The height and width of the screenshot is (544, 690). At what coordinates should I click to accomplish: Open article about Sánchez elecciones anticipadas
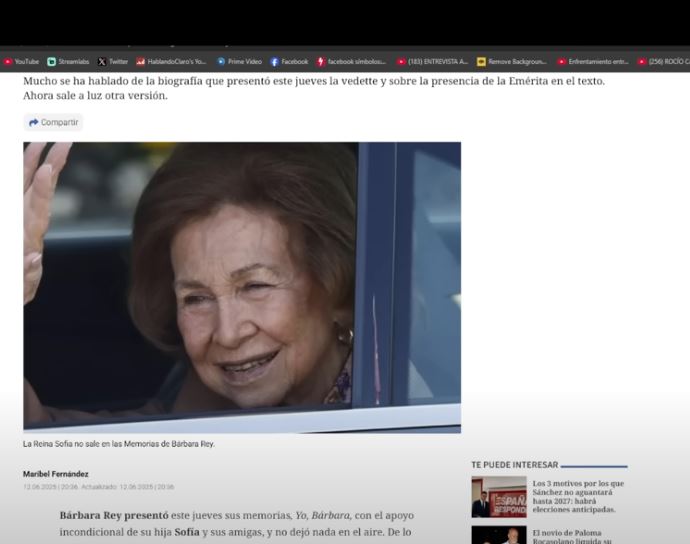578,496
